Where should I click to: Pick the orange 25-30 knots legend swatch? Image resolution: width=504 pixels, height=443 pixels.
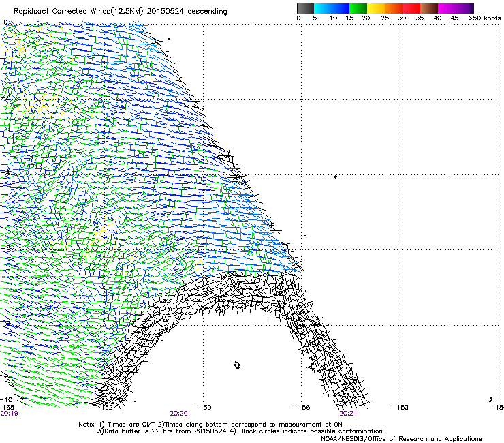coord(394,8)
